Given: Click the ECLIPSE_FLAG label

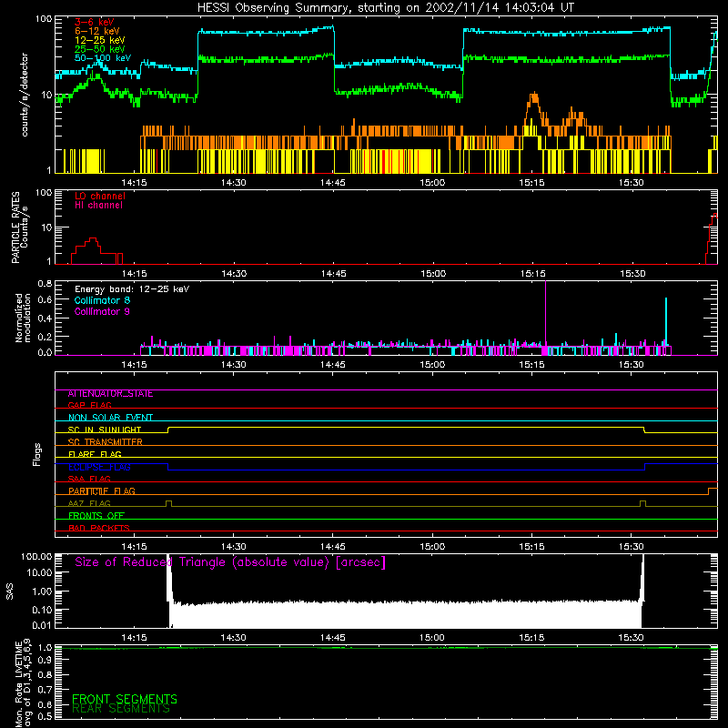Looking at the screenshot, I should pyautogui.click(x=99, y=467).
